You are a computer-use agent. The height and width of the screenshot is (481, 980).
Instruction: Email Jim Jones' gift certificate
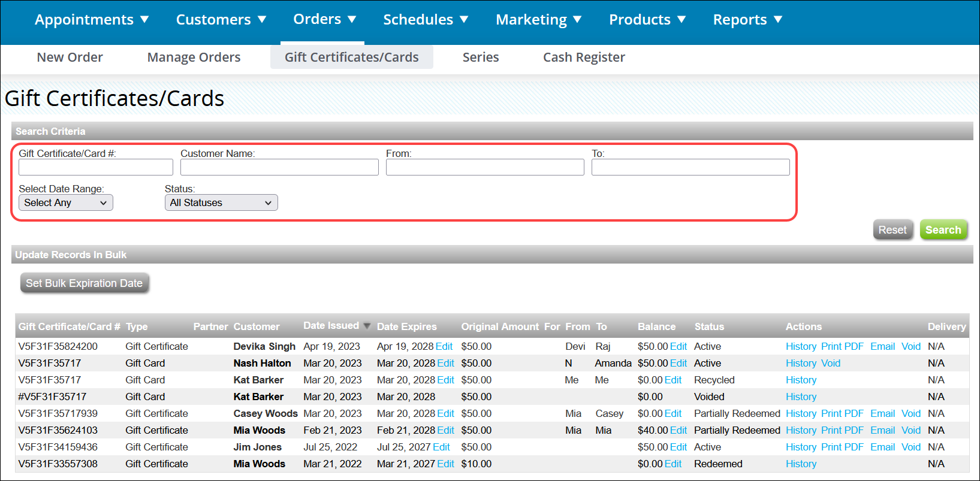(x=882, y=447)
